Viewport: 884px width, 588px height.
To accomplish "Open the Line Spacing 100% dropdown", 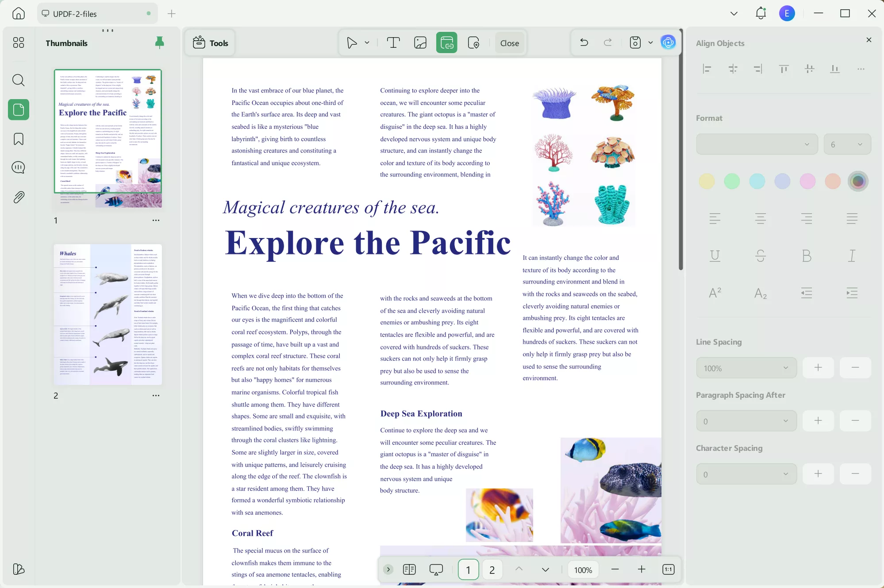I will [746, 368].
